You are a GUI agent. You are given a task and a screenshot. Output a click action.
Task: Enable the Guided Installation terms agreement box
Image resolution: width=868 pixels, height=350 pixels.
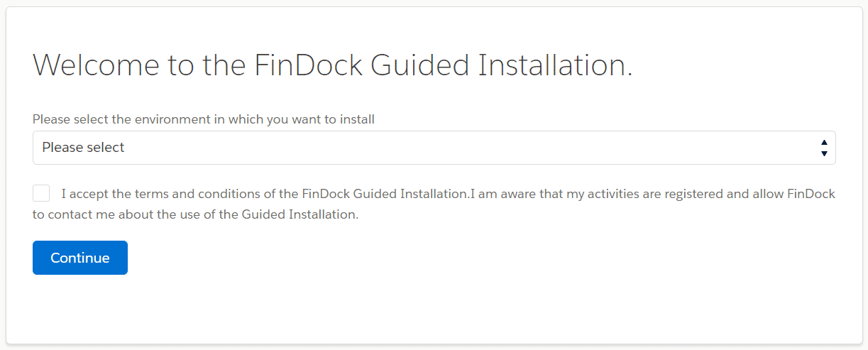[41, 193]
